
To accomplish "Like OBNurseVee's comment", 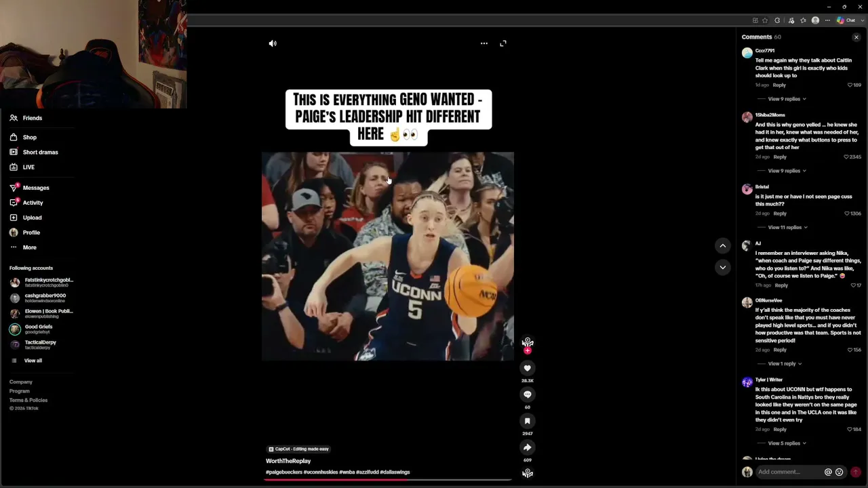I will point(850,350).
